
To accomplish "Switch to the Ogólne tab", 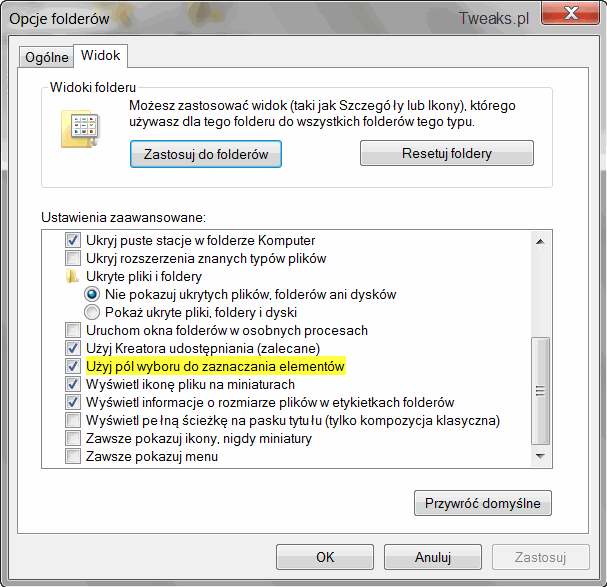I will 46,57.
